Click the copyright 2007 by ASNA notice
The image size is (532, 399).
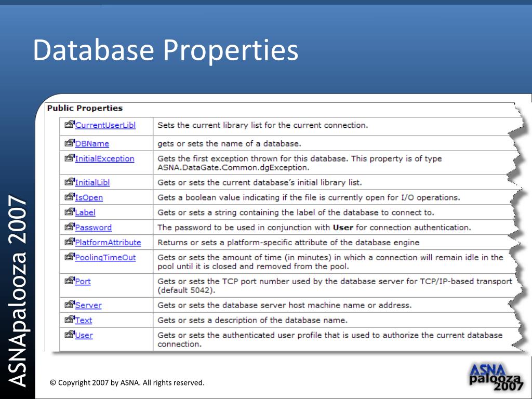click(x=127, y=383)
